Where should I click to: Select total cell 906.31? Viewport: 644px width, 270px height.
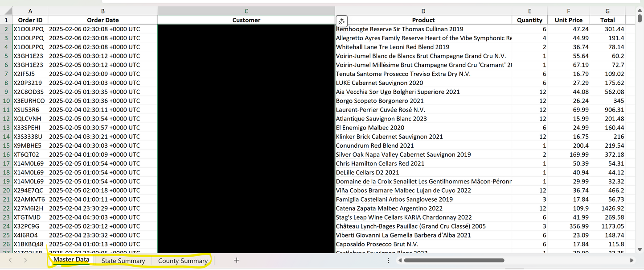pyautogui.click(x=607, y=110)
